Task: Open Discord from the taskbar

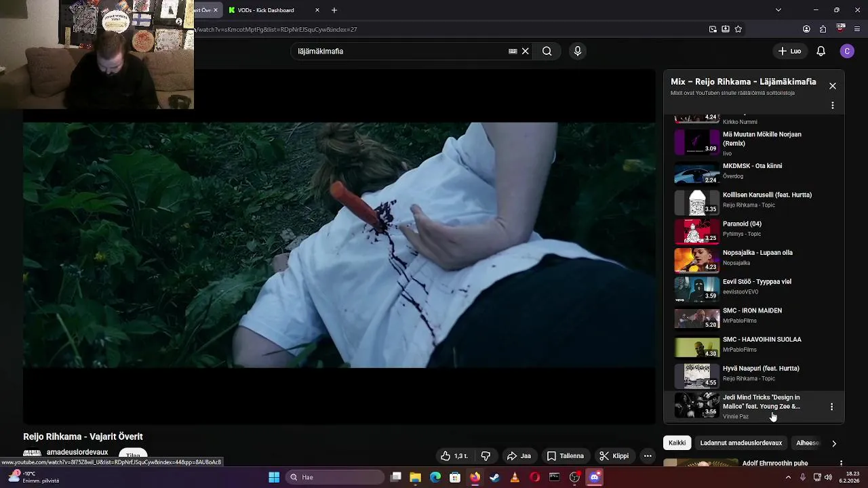Action: coord(595,477)
